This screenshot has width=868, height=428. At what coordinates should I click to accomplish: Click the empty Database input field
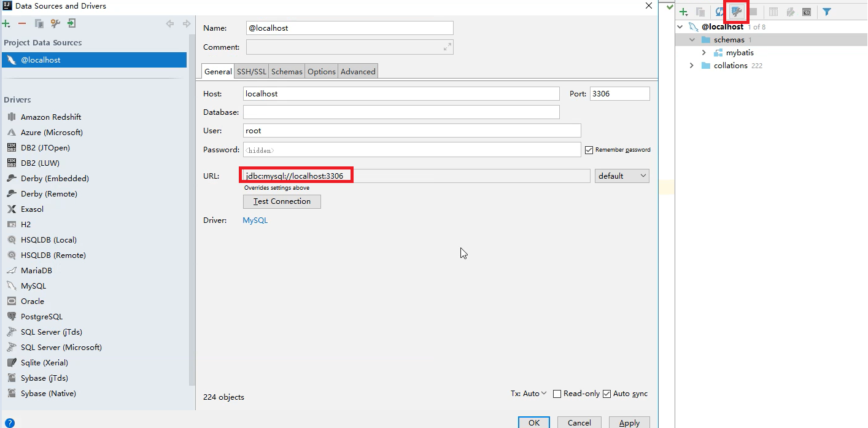[401, 112]
